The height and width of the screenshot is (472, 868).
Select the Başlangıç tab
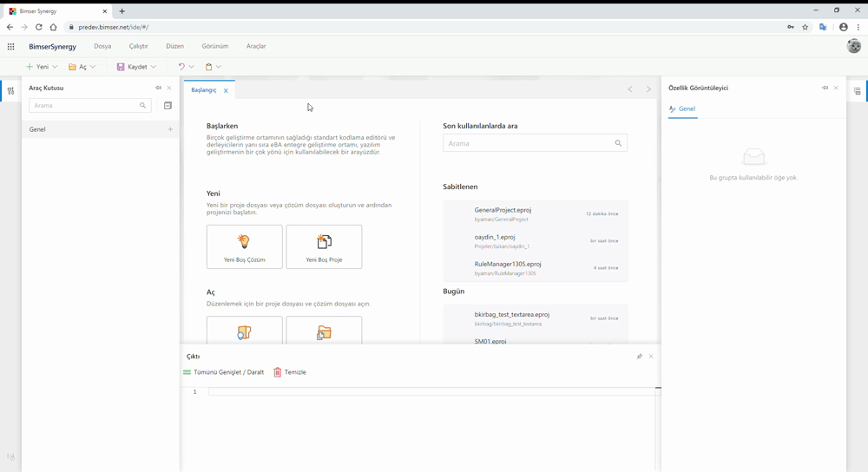(204, 89)
